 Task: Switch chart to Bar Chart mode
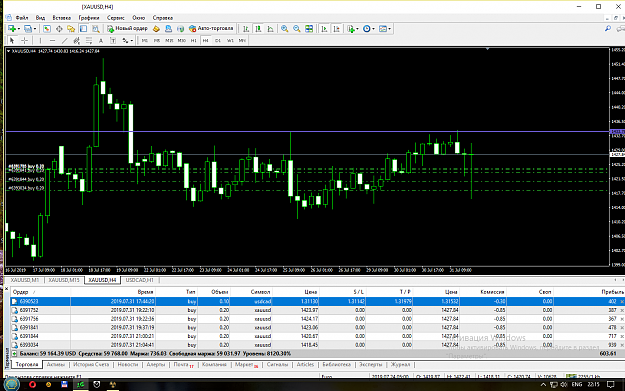[x=246, y=29]
